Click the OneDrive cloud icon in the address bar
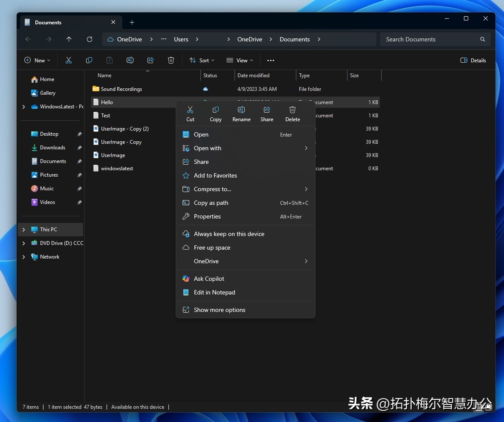 point(110,39)
